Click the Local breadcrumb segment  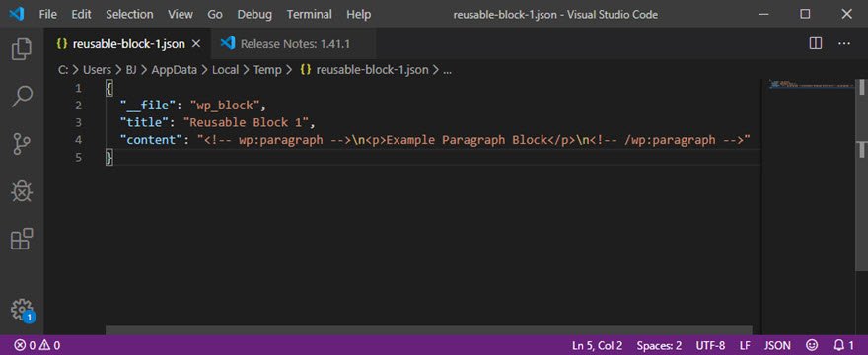225,70
